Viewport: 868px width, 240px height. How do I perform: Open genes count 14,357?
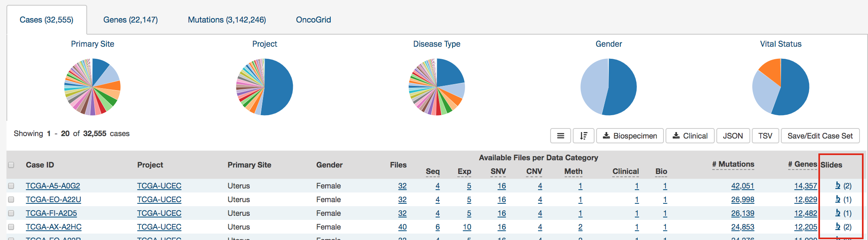(805, 186)
